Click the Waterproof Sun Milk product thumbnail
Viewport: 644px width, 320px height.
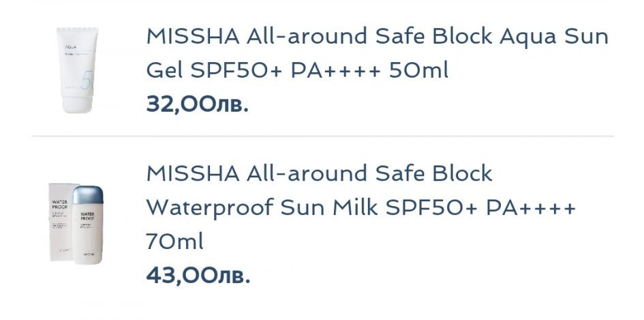coord(76,222)
